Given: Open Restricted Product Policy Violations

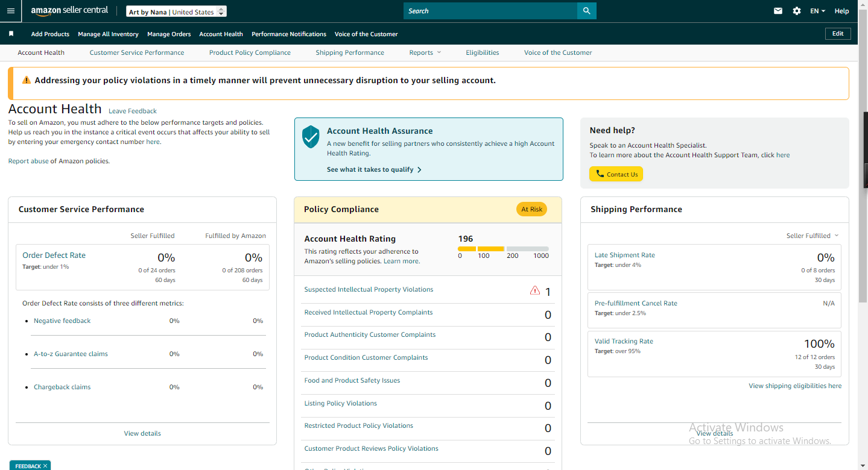Looking at the screenshot, I should tap(359, 425).
